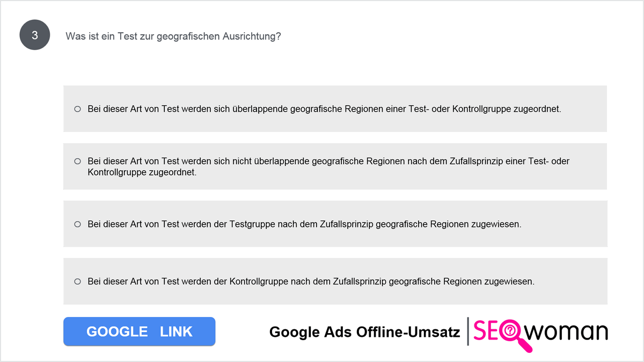This screenshot has height=362, width=644.
Task: Click empty right side of third answer box
Action: click(563, 224)
